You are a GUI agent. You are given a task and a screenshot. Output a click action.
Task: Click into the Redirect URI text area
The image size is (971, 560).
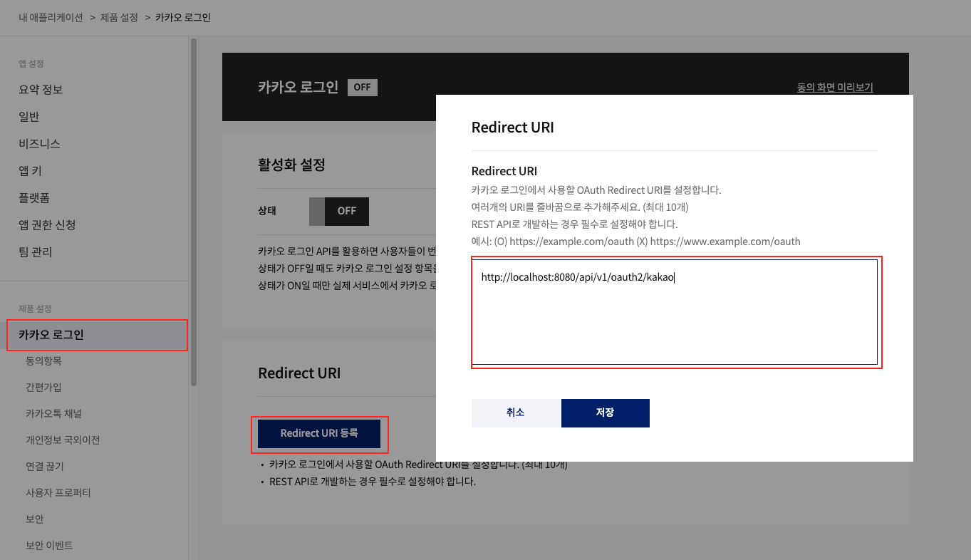pyautogui.click(x=675, y=312)
